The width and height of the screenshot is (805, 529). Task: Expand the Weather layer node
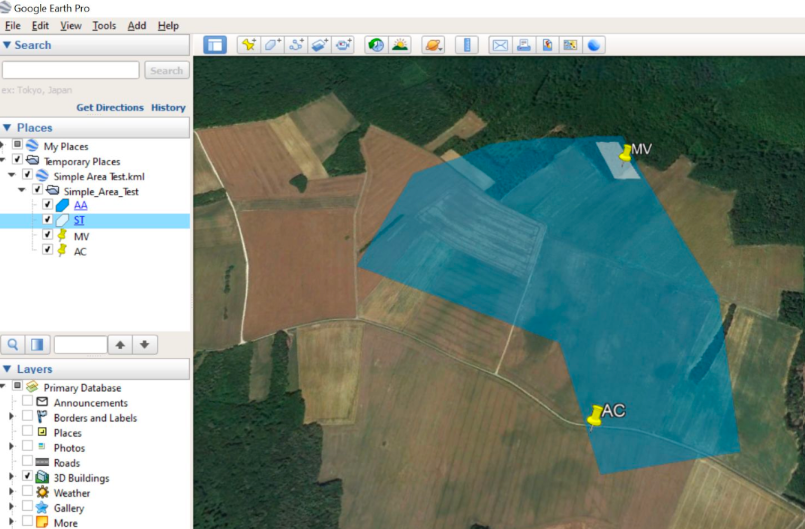11,492
